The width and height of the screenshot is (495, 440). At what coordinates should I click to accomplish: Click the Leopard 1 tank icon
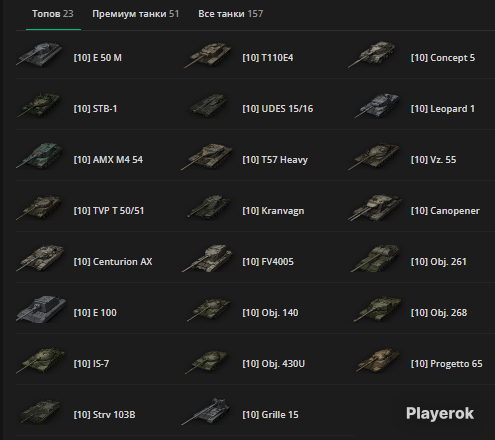[x=377, y=105]
